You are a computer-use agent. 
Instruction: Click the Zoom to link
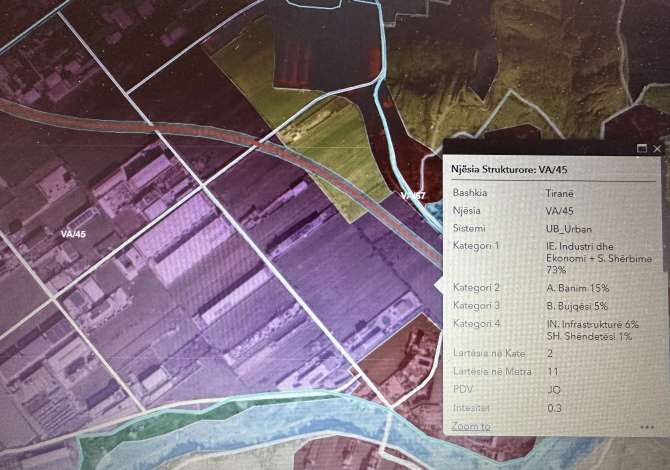pyautogui.click(x=470, y=426)
